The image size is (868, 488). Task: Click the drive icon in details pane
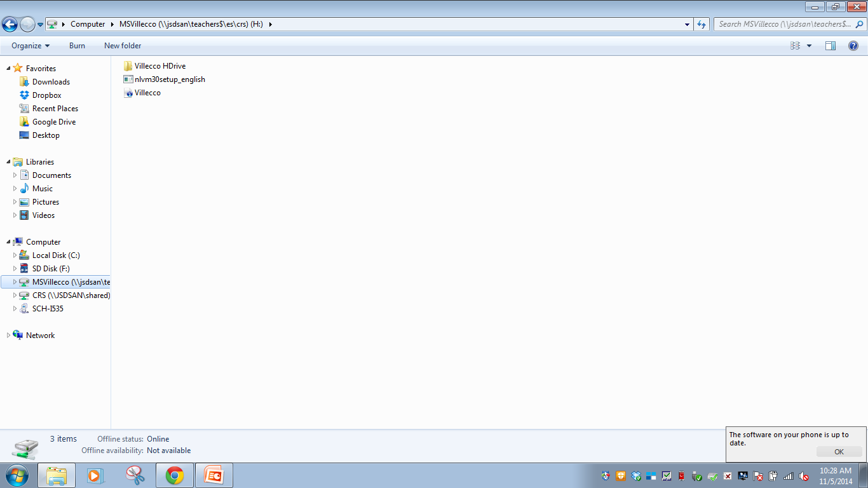click(25, 449)
